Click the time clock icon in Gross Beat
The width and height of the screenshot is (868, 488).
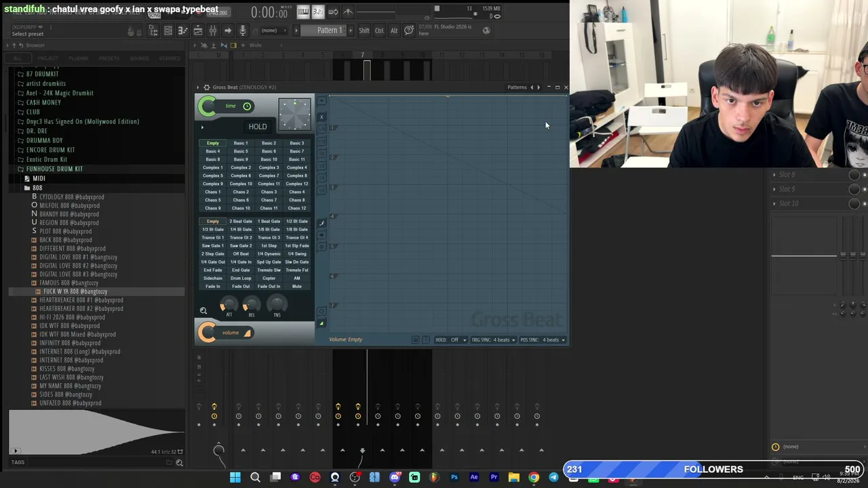247,106
